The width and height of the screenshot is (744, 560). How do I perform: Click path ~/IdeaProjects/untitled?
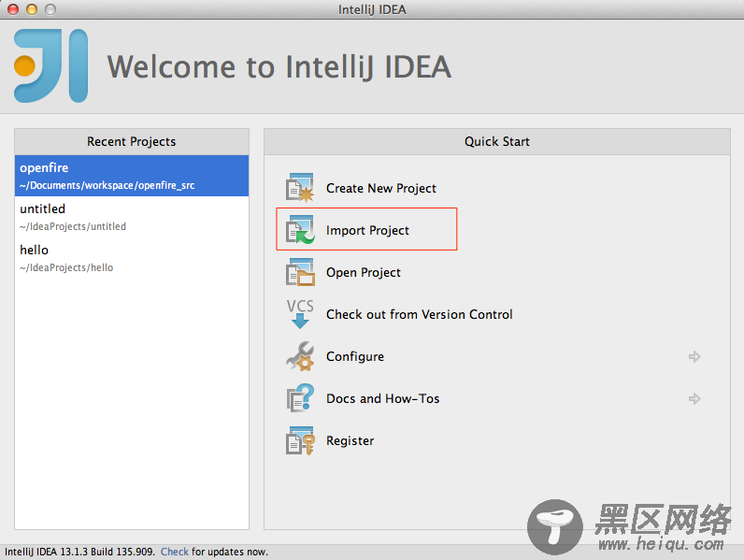(73, 226)
